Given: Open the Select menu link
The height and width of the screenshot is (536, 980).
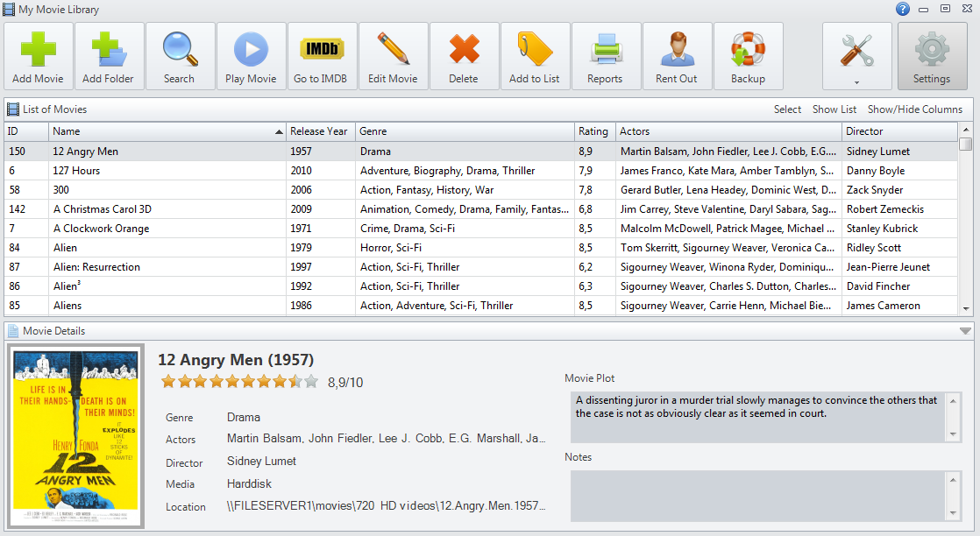Looking at the screenshot, I should (787, 109).
